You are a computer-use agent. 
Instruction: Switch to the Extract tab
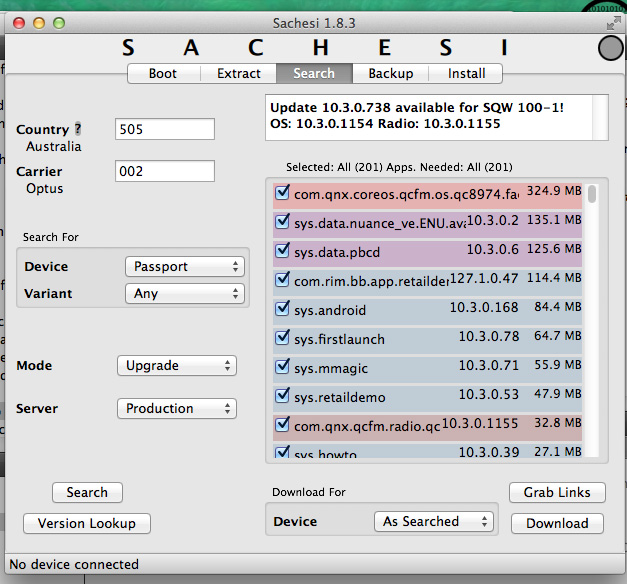(239, 74)
